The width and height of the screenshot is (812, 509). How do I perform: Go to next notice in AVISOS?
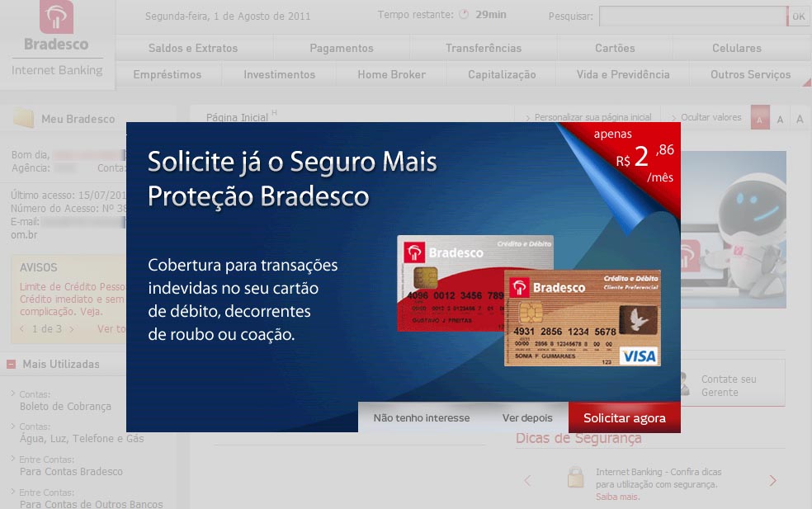(72, 329)
